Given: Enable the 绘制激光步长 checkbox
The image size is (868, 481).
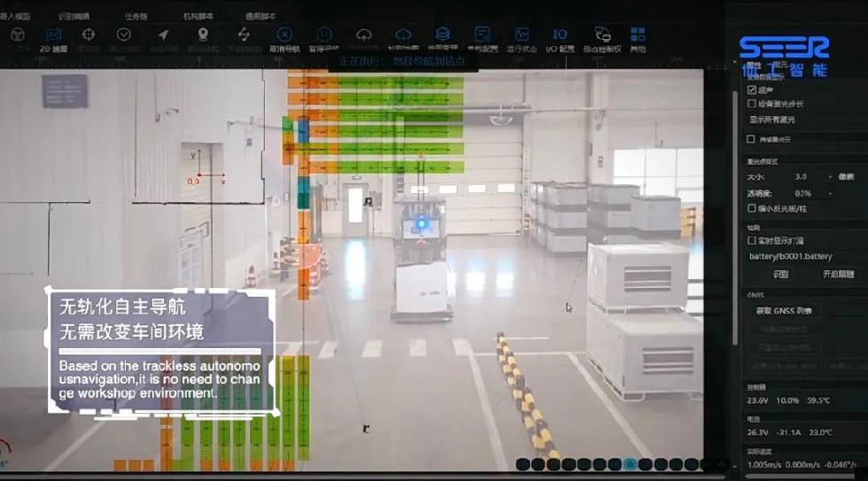Looking at the screenshot, I should (x=752, y=104).
